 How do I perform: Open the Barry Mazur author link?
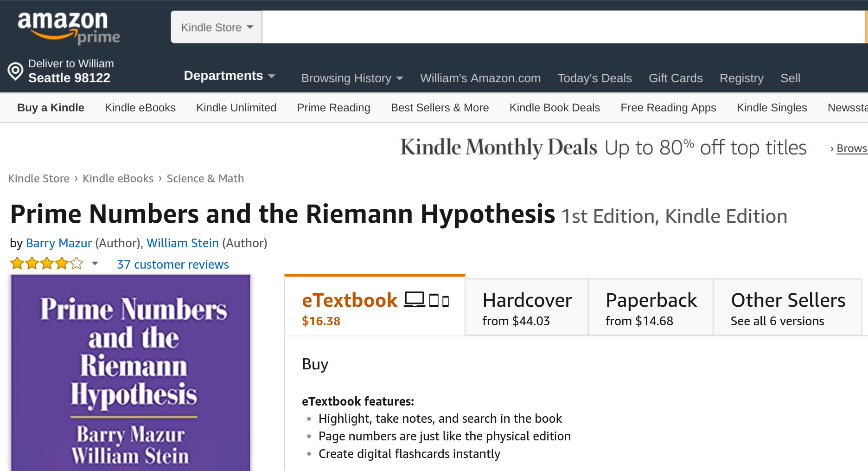[x=59, y=243]
